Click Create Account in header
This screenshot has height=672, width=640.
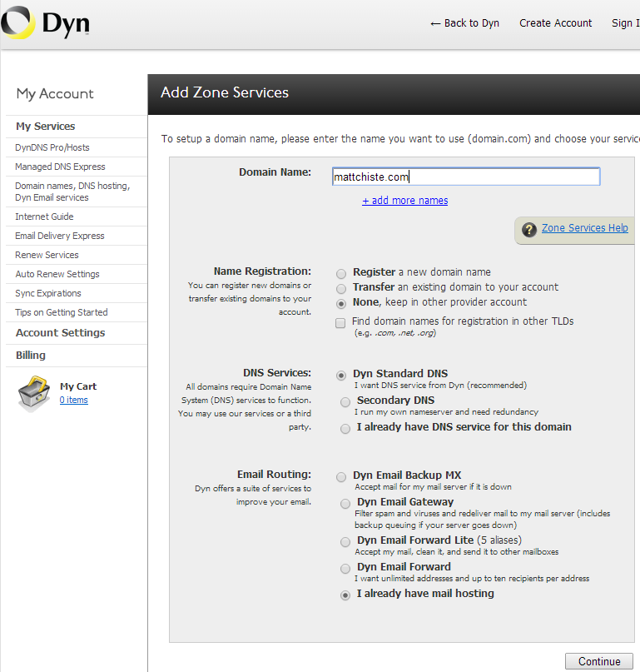555,23
